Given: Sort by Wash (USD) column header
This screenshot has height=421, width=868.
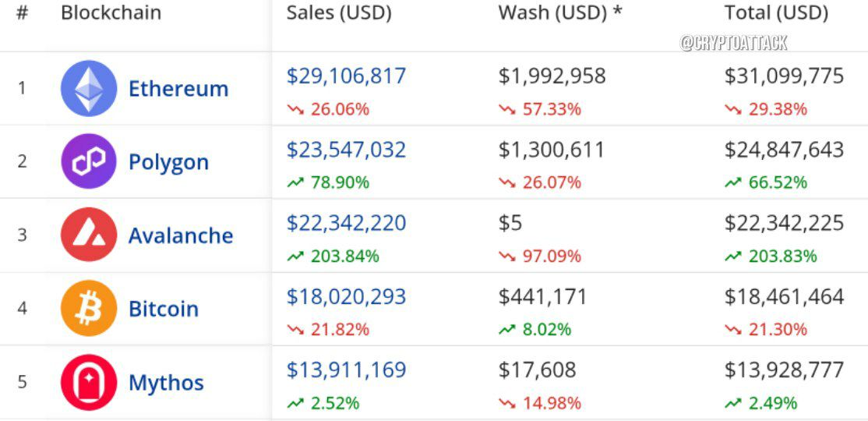Looking at the screenshot, I should [x=560, y=13].
